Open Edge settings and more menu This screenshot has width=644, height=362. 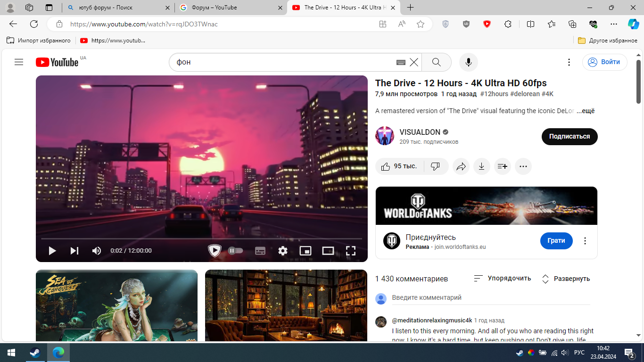[x=613, y=24]
